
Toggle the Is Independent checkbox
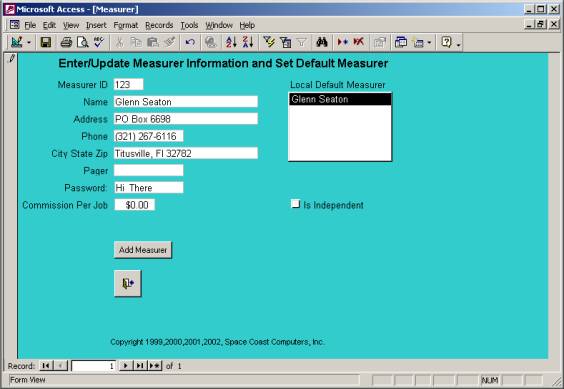coord(295,204)
